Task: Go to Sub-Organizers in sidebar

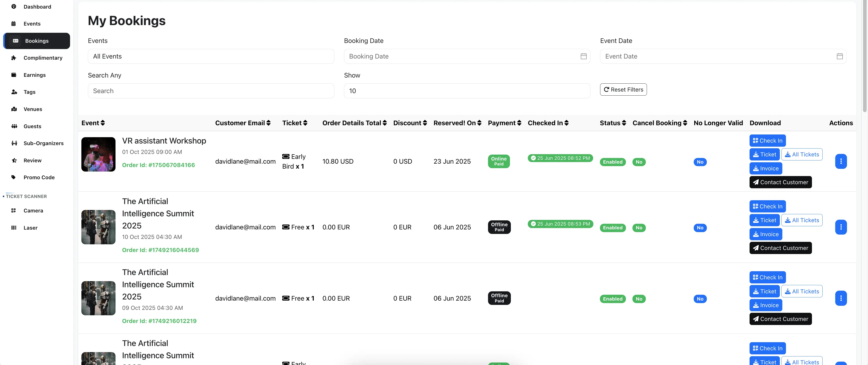Action: [43, 143]
